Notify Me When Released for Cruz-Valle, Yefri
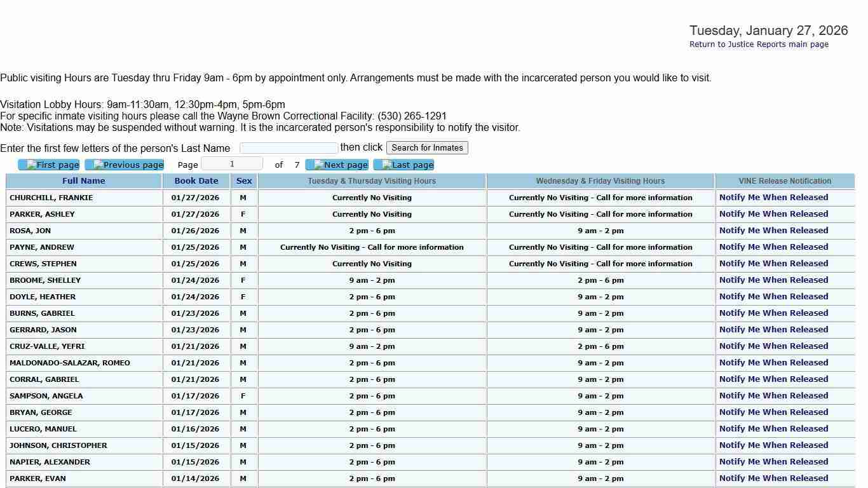 [x=773, y=346]
